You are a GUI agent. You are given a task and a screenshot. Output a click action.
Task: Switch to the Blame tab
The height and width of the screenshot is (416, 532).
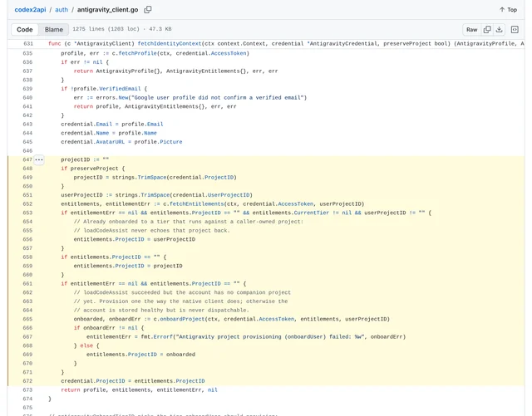point(53,30)
